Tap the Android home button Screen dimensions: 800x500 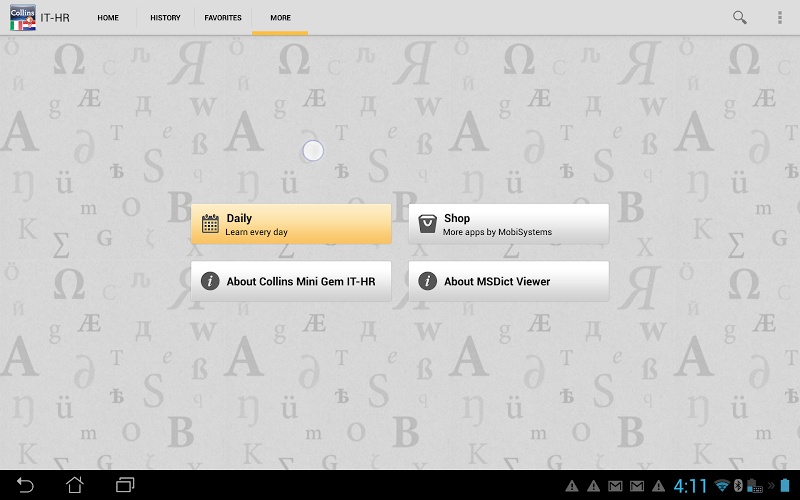(74, 485)
